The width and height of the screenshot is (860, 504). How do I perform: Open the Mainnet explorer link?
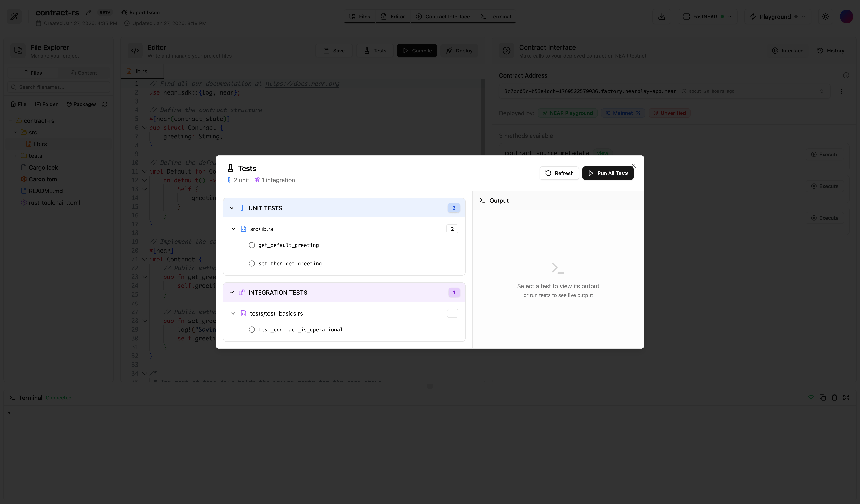(x=623, y=113)
